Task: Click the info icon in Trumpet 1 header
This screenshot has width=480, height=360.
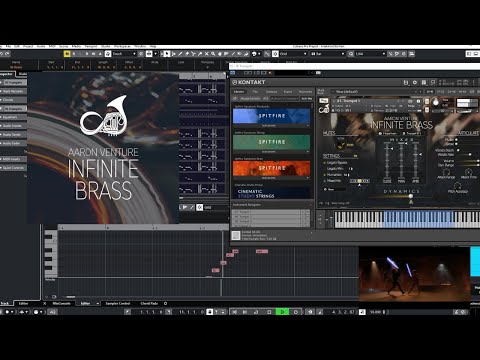Action: pos(418,101)
